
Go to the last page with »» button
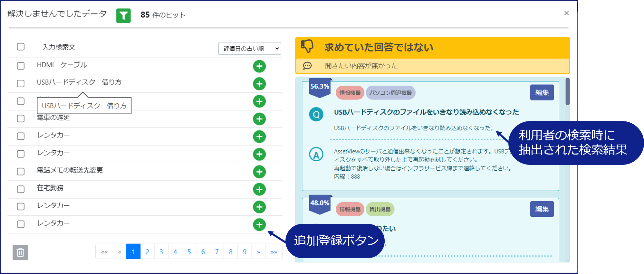point(274,252)
